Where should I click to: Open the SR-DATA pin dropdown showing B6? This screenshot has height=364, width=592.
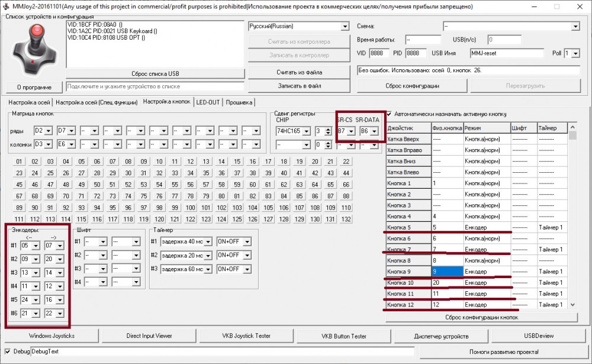374,131
